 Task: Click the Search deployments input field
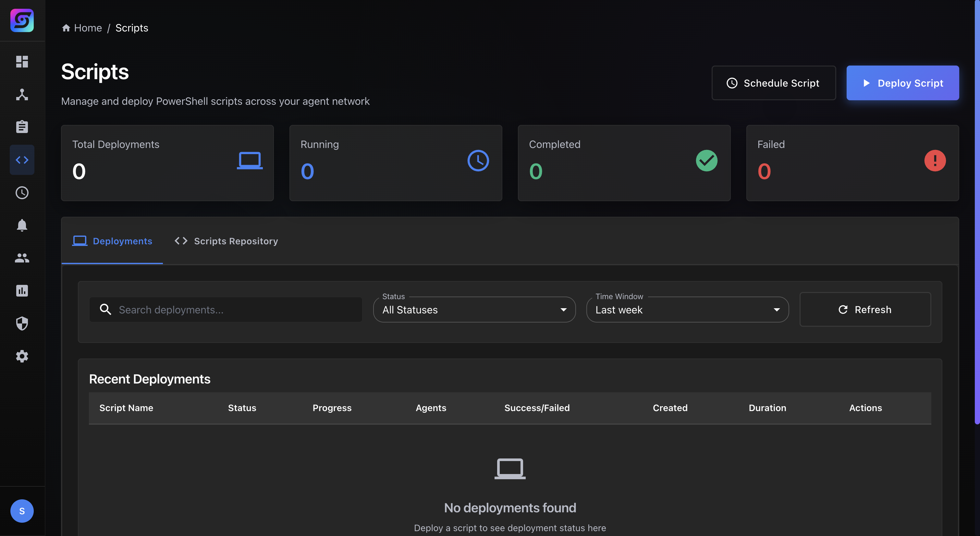(226, 310)
